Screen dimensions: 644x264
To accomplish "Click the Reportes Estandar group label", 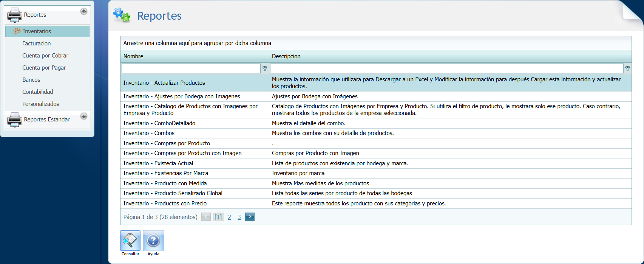I will pos(47,120).
